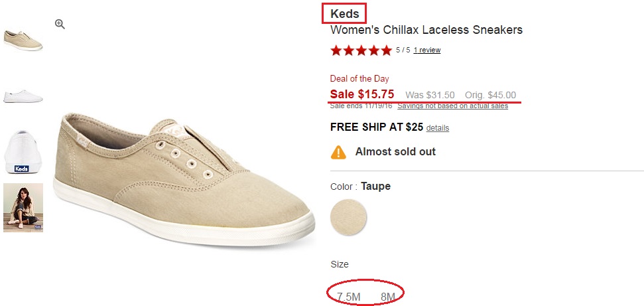Select the taupe shoe thumbnail

(23, 40)
